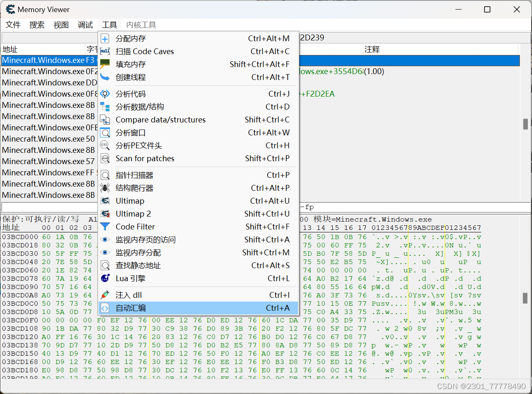Select the highlighted Minecraft.Windows.exe F3 row

point(261,60)
